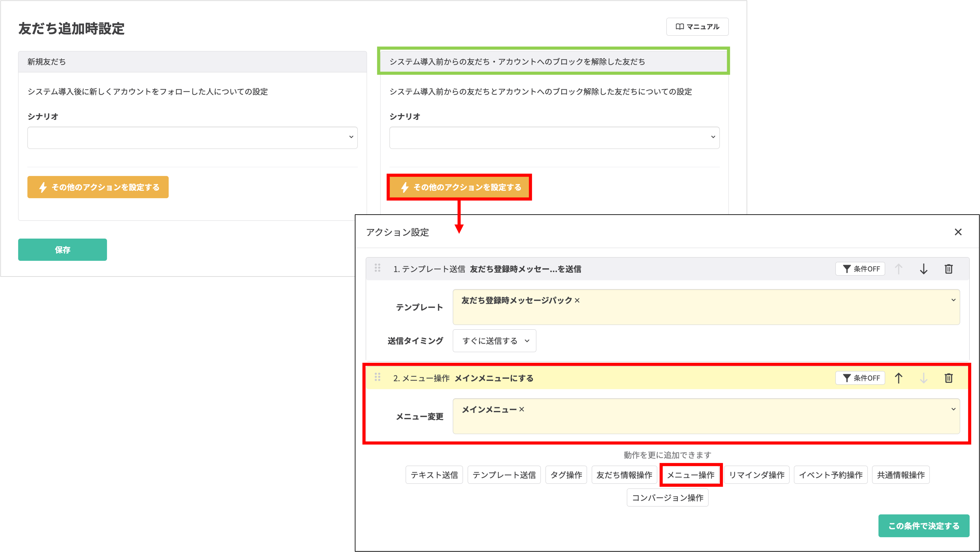Toggle 条件OFF on the メニュー操作 action
The height and width of the screenshot is (552, 980).
[x=860, y=378]
